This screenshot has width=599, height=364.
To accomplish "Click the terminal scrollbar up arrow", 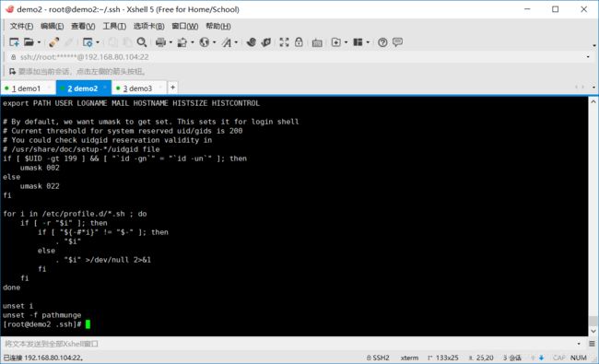I will tap(593, 101).
